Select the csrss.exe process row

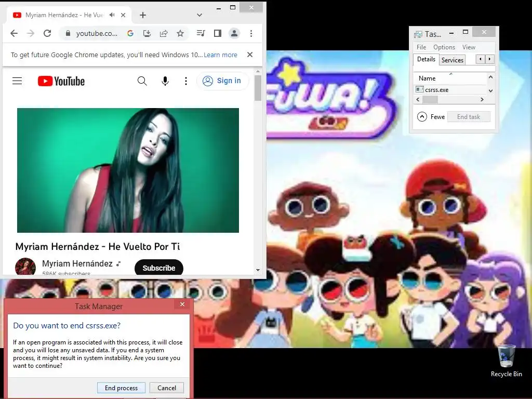click(450, 90)
